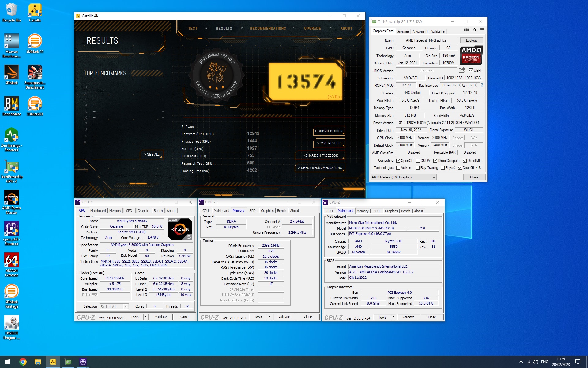588x368 pixels.
Task: Toggle CUDA checkbox in GPU-Z
Action: pos(418,161)
